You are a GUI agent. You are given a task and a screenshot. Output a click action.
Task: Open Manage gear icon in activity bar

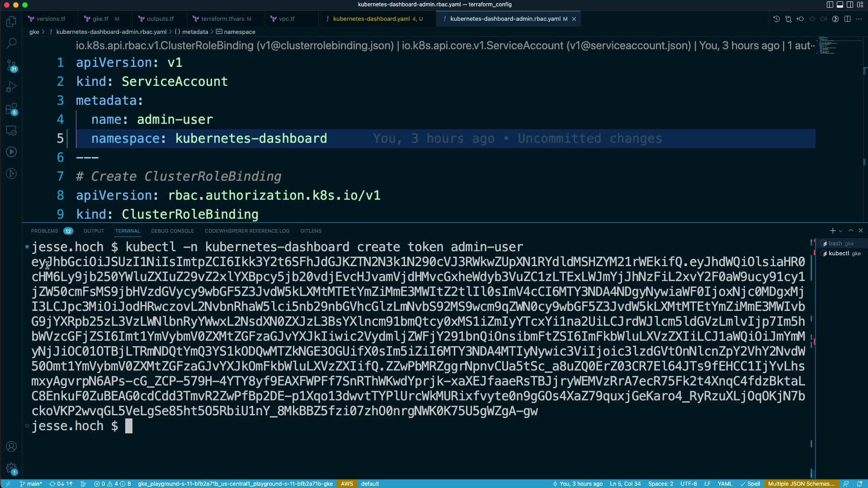pyautogui.click(x=11, y=468)
